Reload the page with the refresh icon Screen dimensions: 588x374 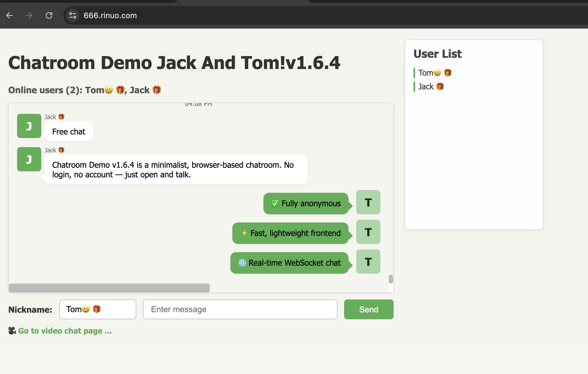(49, 15)
